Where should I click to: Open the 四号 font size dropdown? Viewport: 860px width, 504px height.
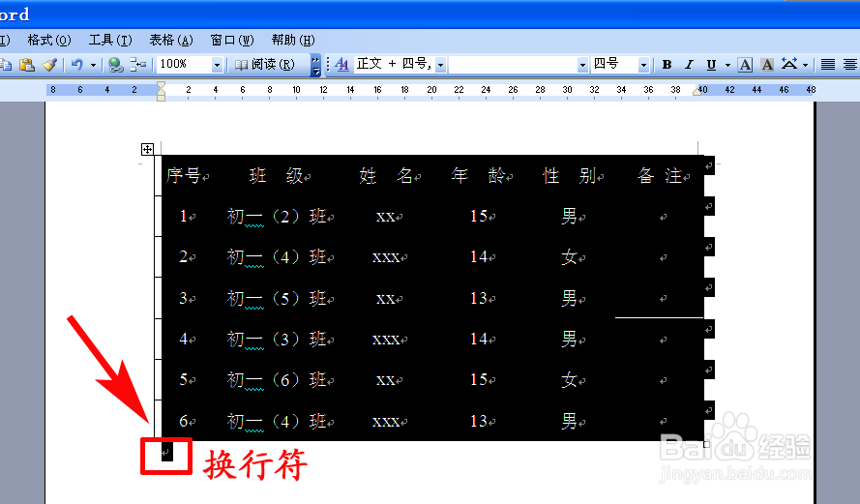coord(643,65)
